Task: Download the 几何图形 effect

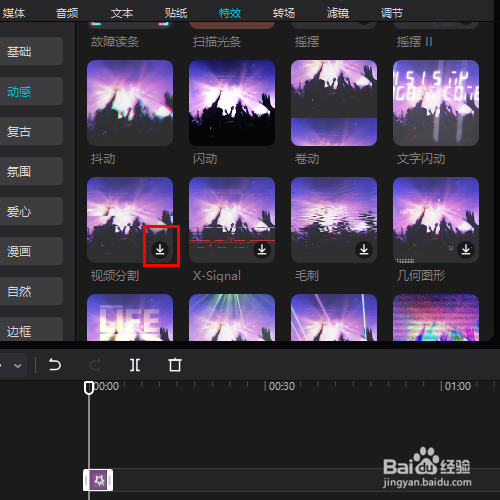Action: coord(466,249)
